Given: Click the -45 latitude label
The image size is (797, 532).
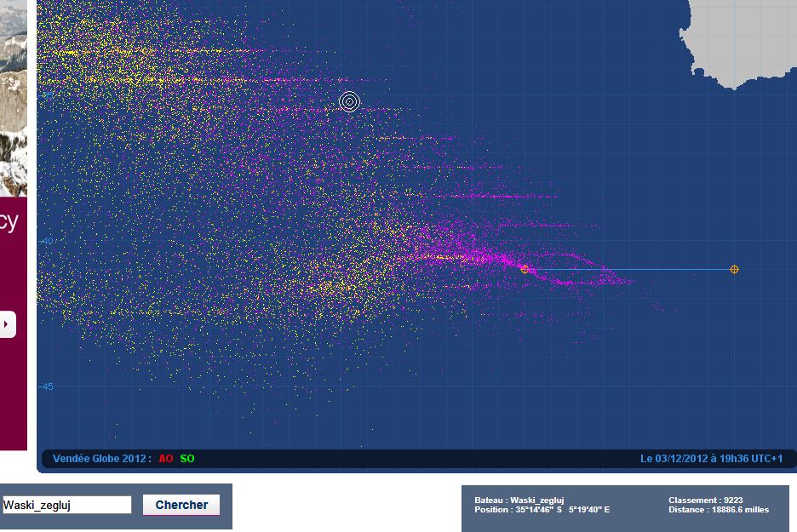Looking at the screenshot, I should tap(46, 386).
